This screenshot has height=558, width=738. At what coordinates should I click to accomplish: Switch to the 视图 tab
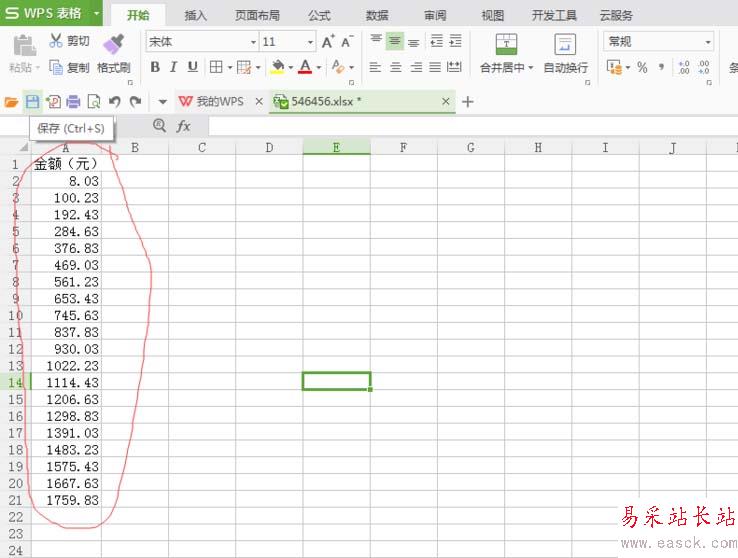(492, 16)
